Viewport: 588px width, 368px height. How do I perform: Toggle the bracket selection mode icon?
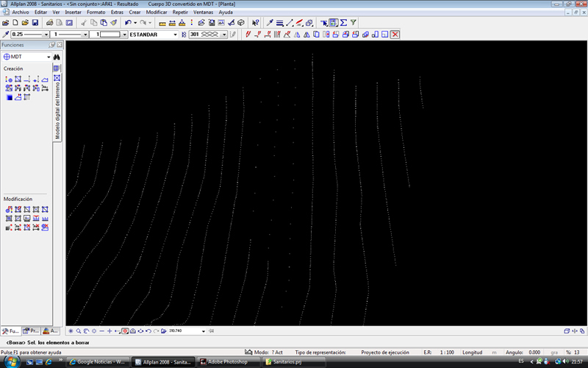(334, 23)
